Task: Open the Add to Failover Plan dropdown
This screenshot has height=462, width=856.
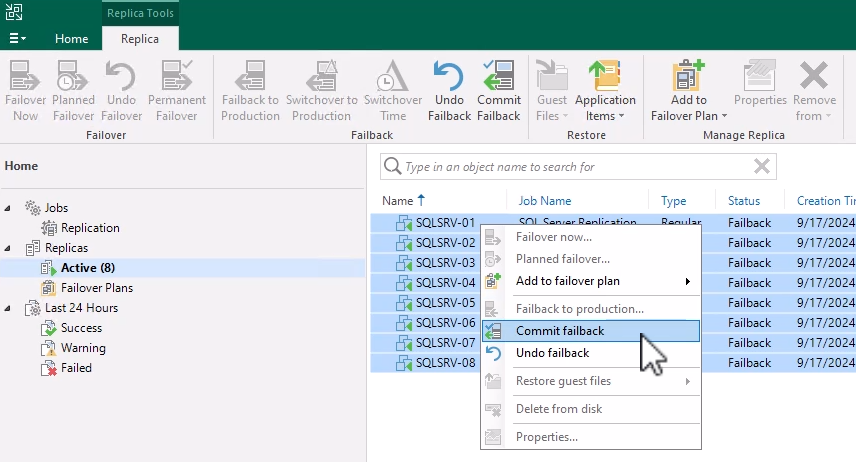Action: tap(688, 90)
